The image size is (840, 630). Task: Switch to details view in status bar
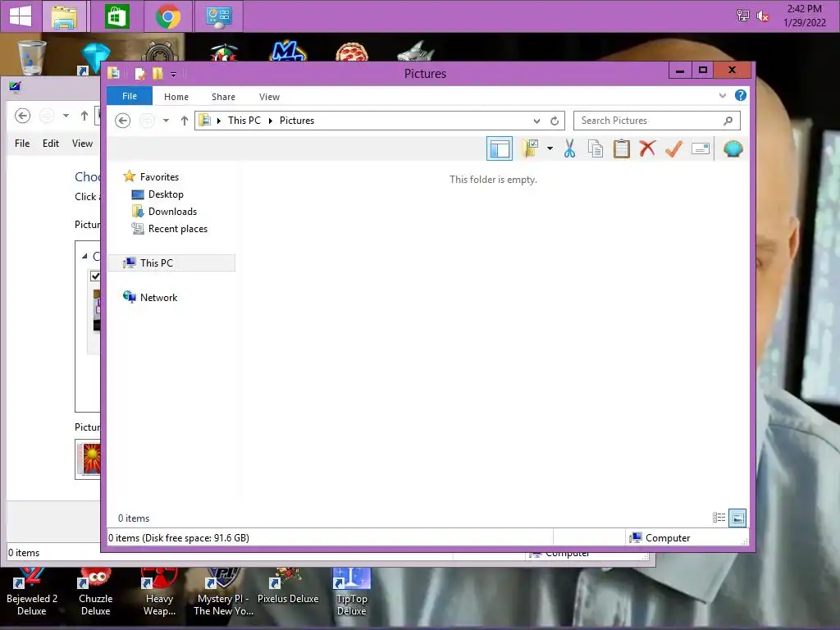click(719, 518)
